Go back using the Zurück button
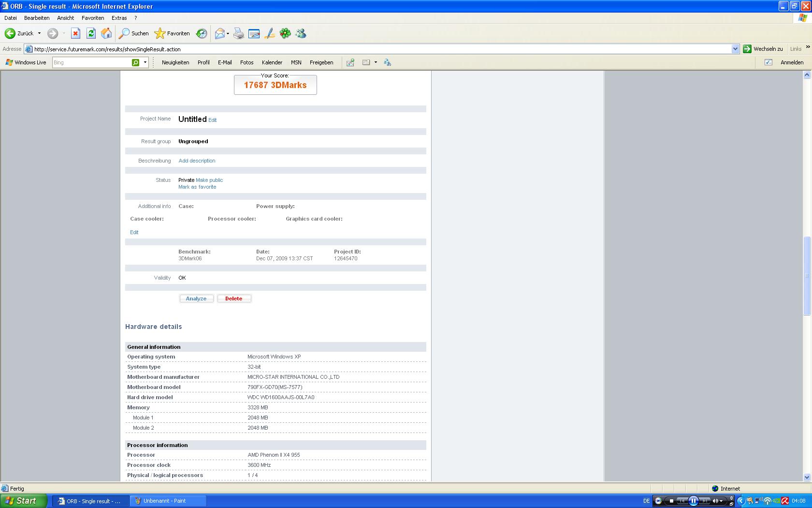This screenshot has height=508, width=812. (19, 33)
